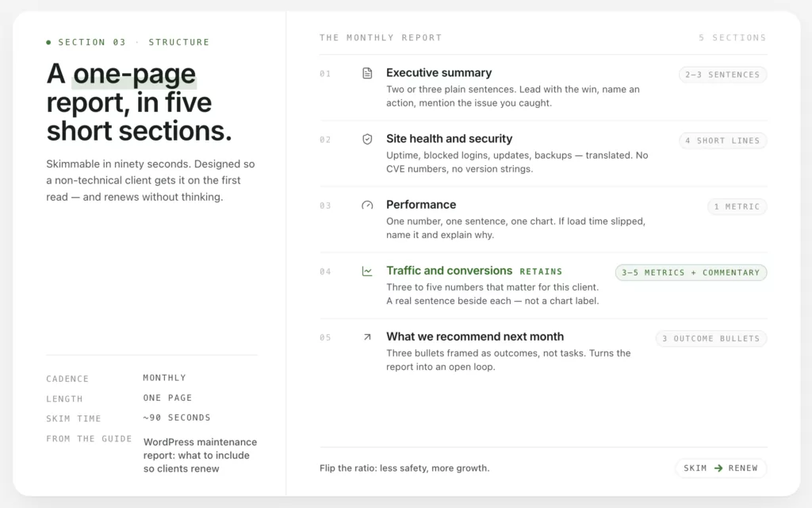The width and height of the screenshot is (812, 508).
Task: Click the green dot before SECTION 03
Action: coord(48,42)
